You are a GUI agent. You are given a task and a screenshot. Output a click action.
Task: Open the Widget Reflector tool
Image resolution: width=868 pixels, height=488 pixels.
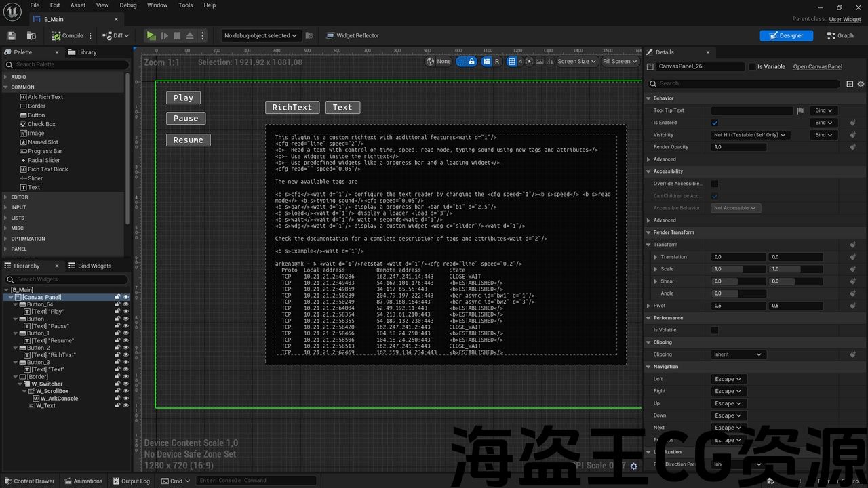(353, 35)
